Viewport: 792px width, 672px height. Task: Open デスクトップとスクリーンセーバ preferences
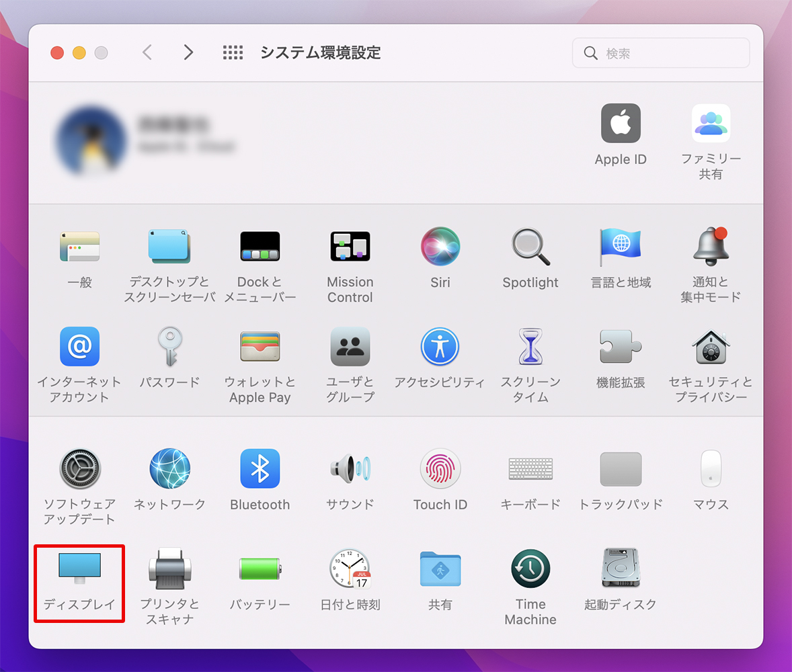[x=169, y=247]
